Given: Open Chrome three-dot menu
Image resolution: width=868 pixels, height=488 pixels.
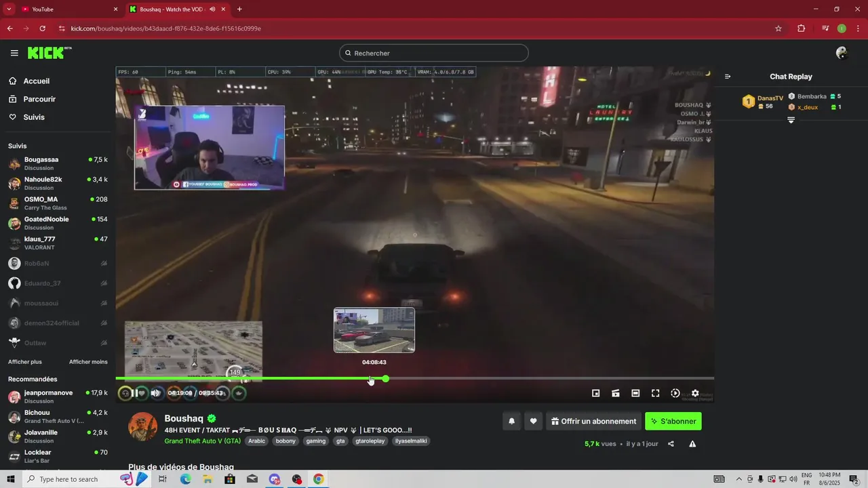Looking at the screenshot, I should point(858,28).
